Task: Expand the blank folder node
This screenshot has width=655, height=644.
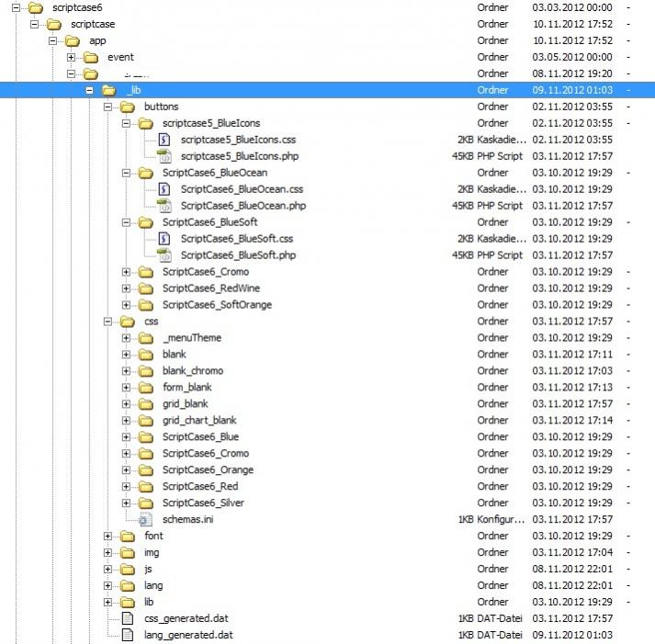Action: [x=126, y=355]
